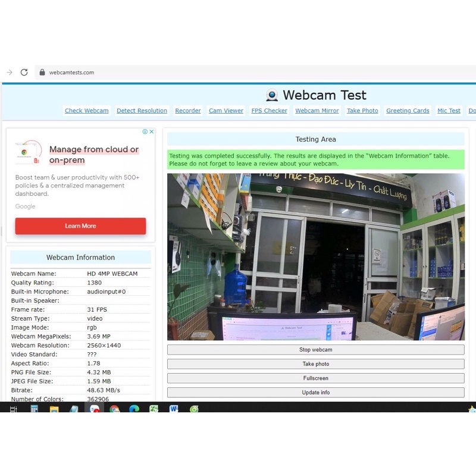This screenshot has width=476, height=476.
Task: Click the reload page icon
Action: 24,72
